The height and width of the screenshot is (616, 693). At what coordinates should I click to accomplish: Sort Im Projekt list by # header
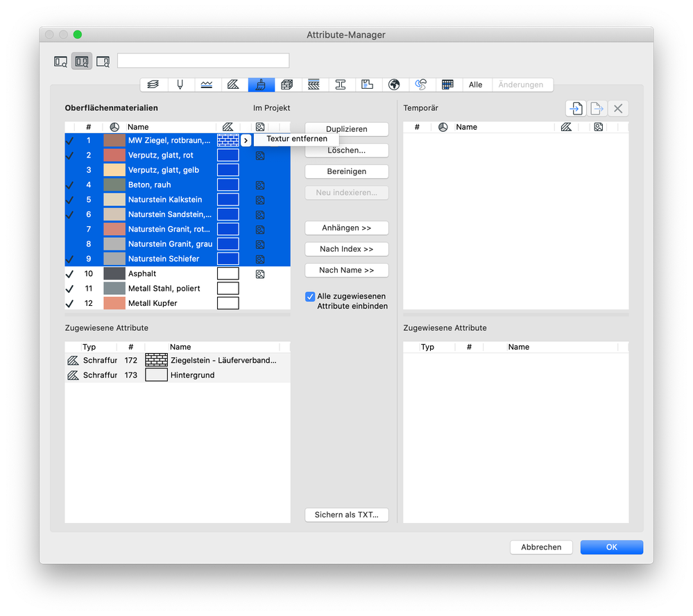coord(88,127)
